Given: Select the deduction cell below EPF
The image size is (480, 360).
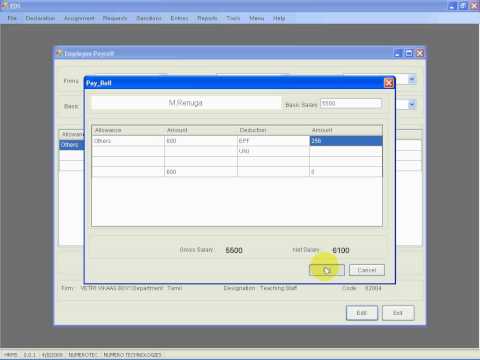Looking at the screenshot, I should [x=273, y=151].
